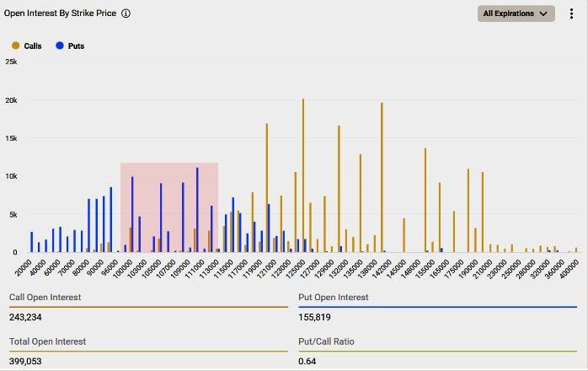
Task: Click the call bar at strike 120000
Action: (x=267, y=190)
